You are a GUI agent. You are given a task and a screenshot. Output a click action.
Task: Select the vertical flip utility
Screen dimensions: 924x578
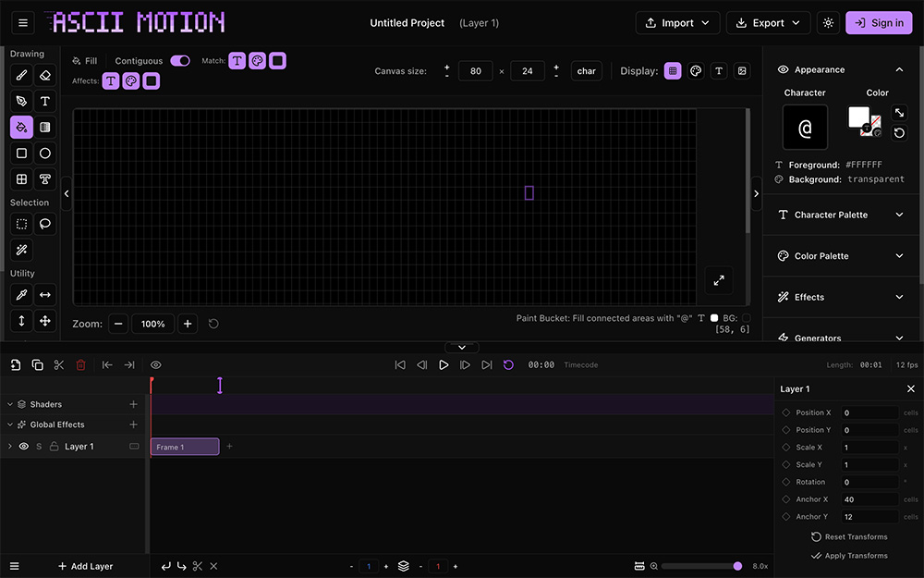pyautogui.click(x=21, y=321)
